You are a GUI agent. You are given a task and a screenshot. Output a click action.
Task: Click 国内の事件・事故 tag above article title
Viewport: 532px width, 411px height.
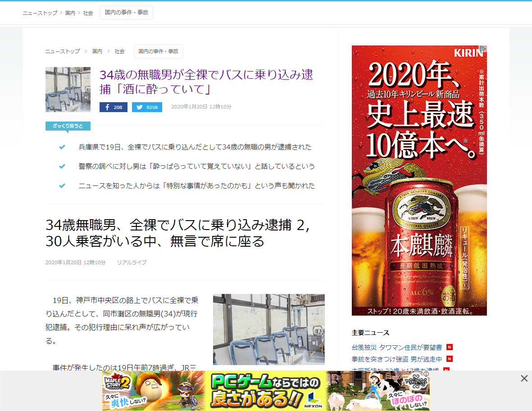pyautogui.click(x=159, y=51)
